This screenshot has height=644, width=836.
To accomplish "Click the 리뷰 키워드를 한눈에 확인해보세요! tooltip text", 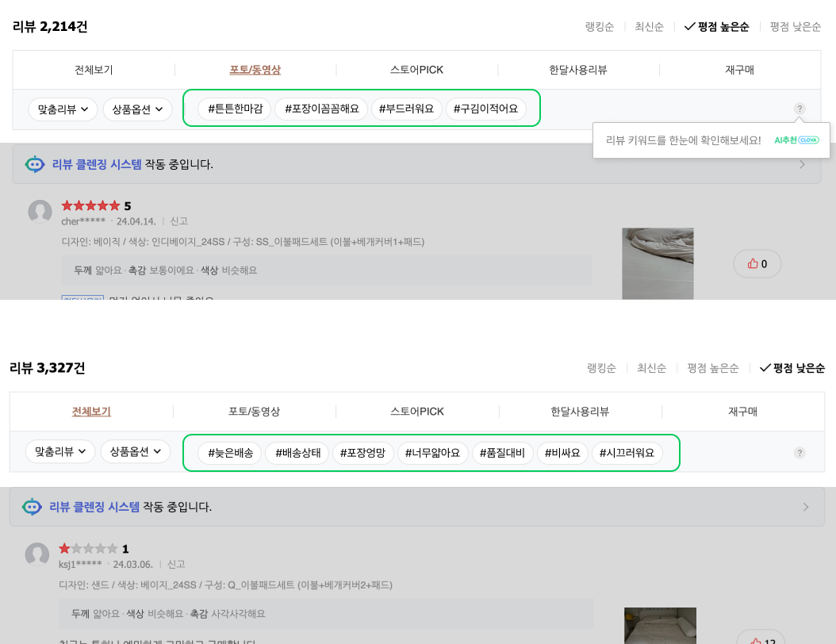I will [x=684, y=140].
